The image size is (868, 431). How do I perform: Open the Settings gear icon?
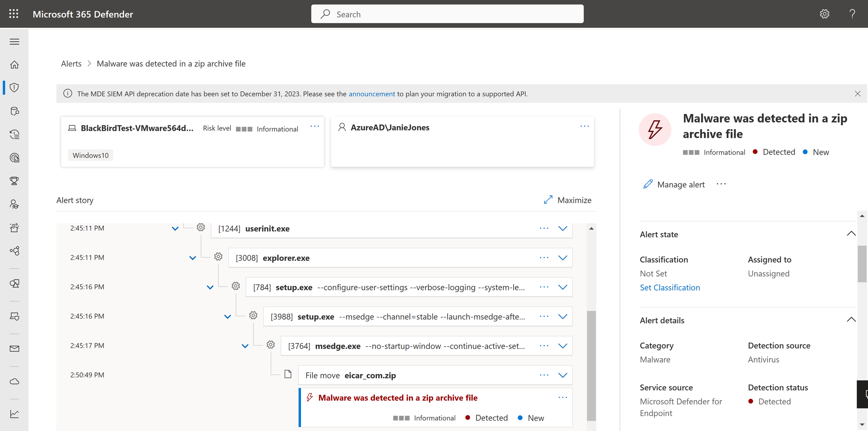[x=825, y=14]
